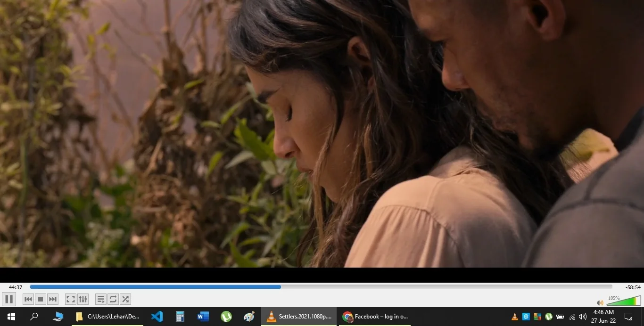Open Wi-Fi network tray icon
The width and height of the screenshot is (644, 326).
572,317
